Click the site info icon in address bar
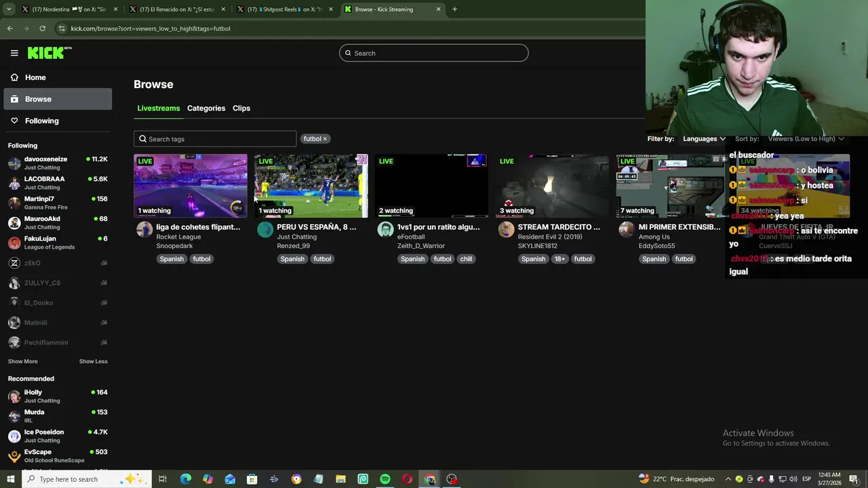Viewport: 868px width, 488px height. [x=62, y=28]
